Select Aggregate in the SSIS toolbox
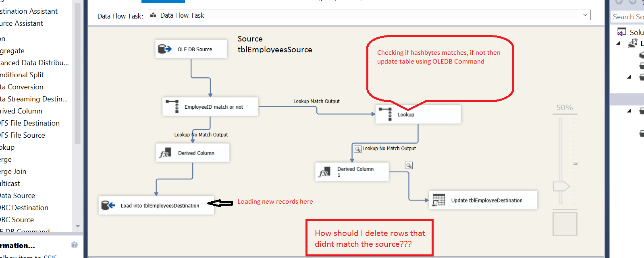Viewport: 644px width, 258px height. (12, 51)
